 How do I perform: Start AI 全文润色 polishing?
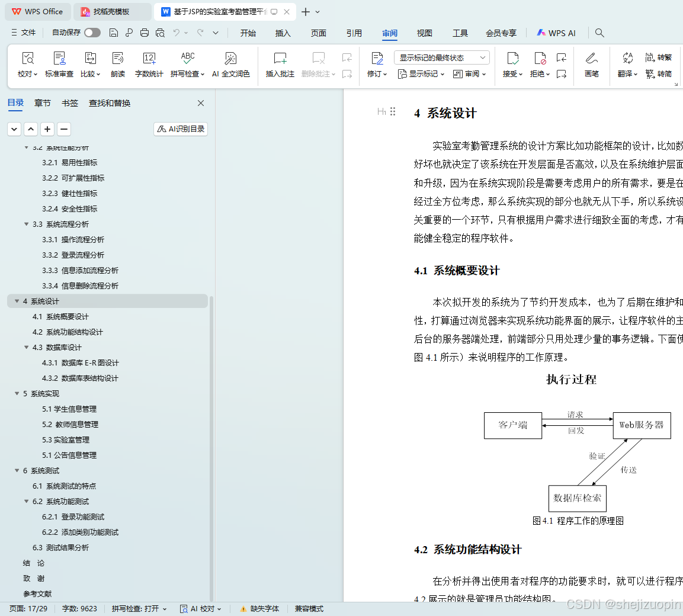coord(230,64)
